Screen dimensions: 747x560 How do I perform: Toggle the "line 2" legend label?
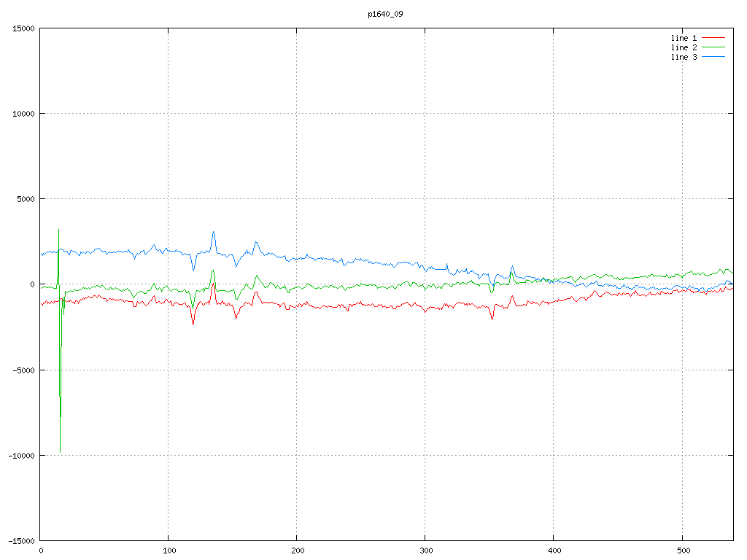pyautogui.click(x=684, y=47)
